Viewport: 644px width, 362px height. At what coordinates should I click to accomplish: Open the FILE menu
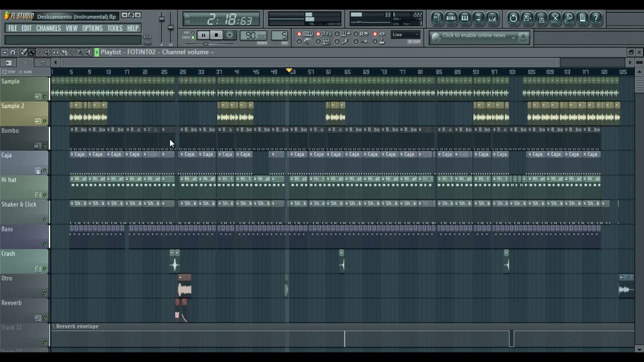coord(13,28)
